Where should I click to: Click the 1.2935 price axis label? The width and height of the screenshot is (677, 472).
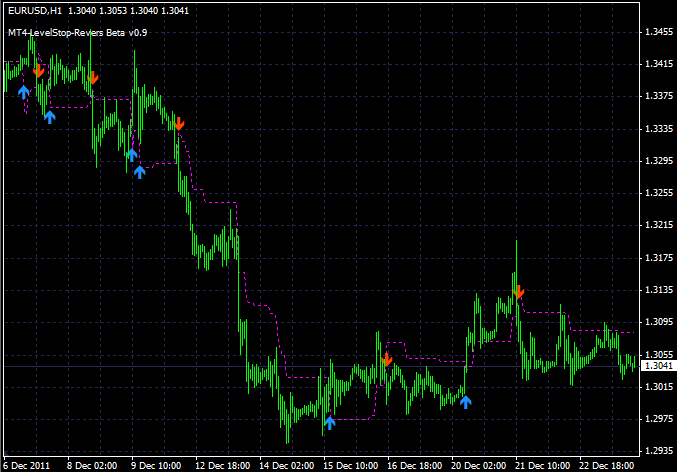(659, 450)
